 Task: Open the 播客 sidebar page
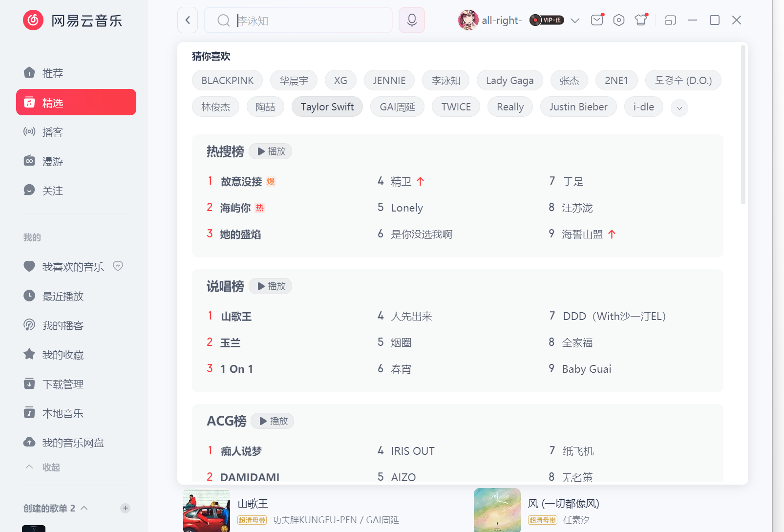coord(76,131)
